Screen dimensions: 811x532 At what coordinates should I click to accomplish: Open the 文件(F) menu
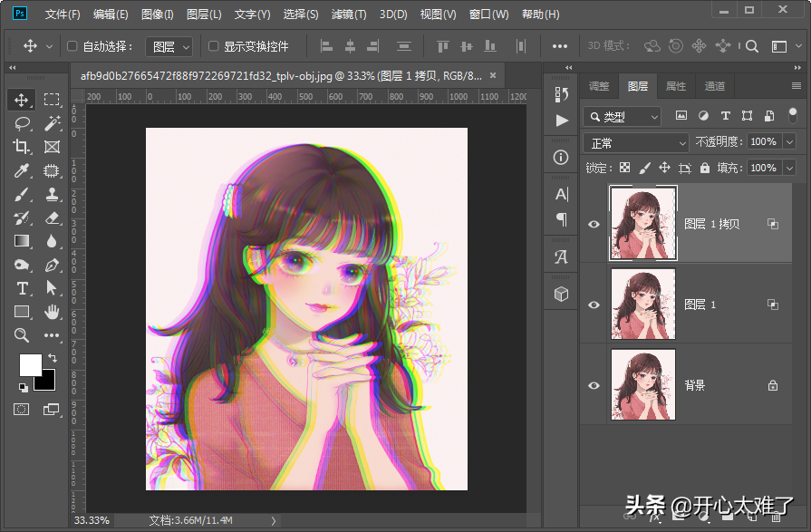63,15
